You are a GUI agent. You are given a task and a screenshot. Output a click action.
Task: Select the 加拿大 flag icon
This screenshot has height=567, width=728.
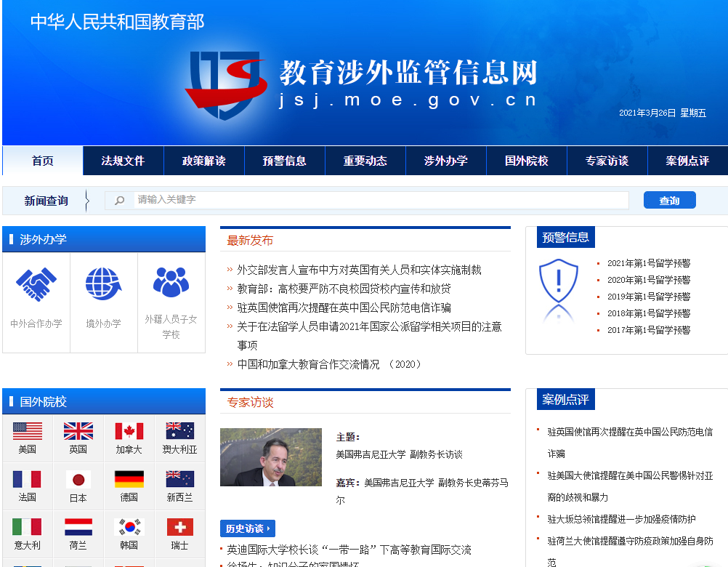coord(129,431)
